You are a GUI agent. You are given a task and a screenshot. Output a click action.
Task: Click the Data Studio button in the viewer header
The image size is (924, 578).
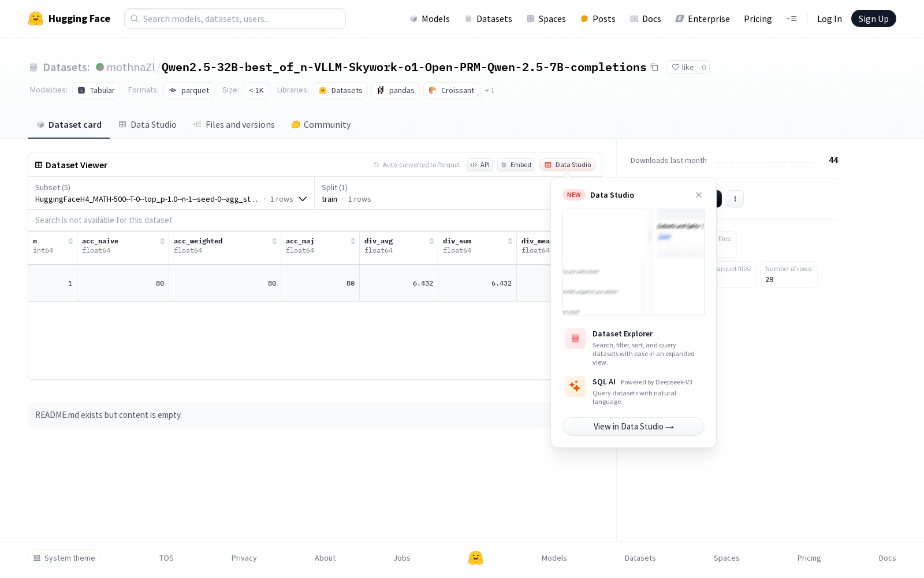coord(568,165)
